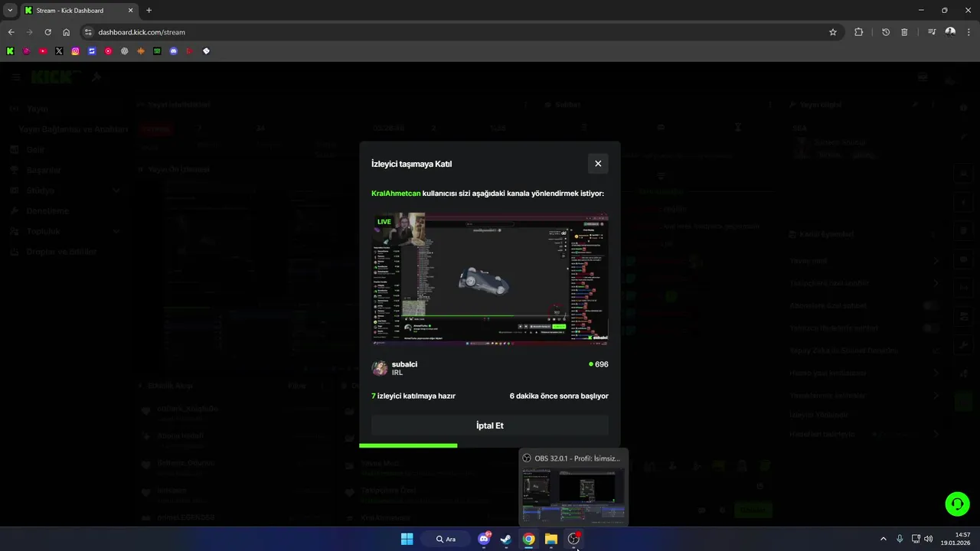This screenshot has height=551, width=980.
Task: Click the taskbar Ara search box
Action: click(446, 539)
